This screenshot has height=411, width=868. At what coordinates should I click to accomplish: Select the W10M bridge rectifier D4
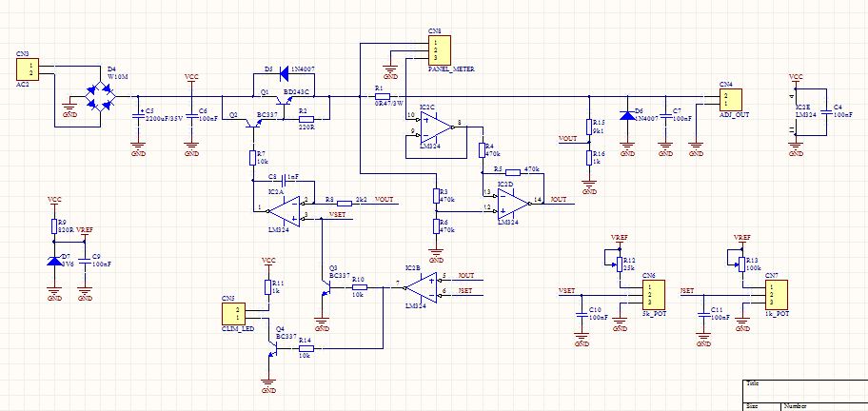click(98, 95)
